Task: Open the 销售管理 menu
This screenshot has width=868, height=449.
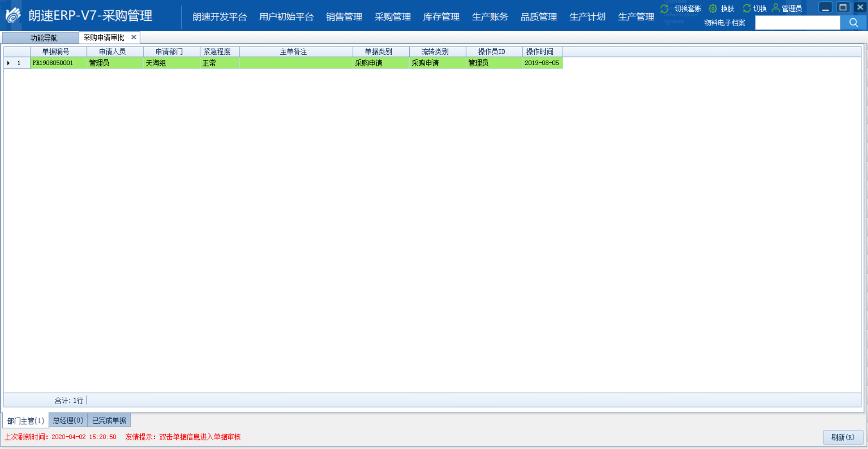Action: [x=343, y=17]
